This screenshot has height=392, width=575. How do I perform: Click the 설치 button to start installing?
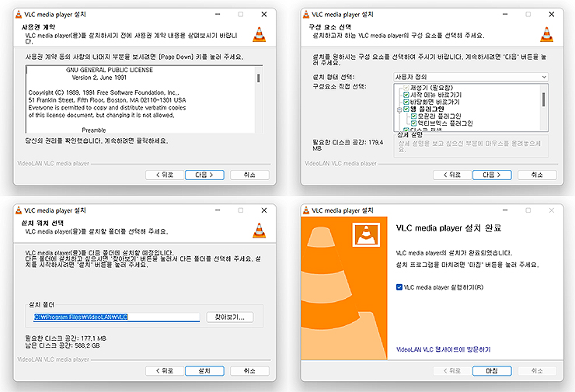coord(204,371)
